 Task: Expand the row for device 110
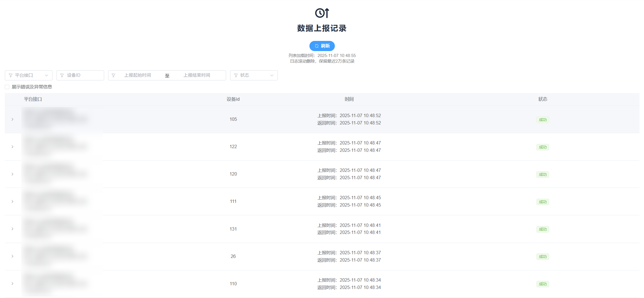coord(12,284)
